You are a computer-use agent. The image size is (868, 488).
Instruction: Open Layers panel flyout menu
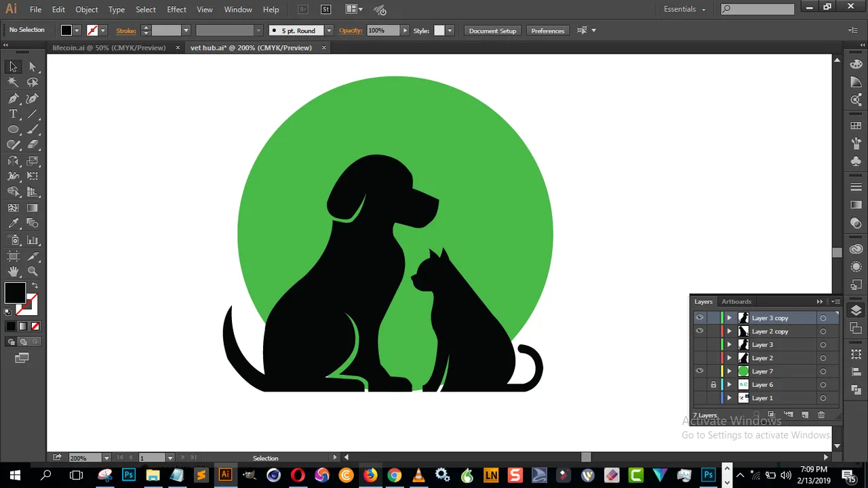click(835, 302)
